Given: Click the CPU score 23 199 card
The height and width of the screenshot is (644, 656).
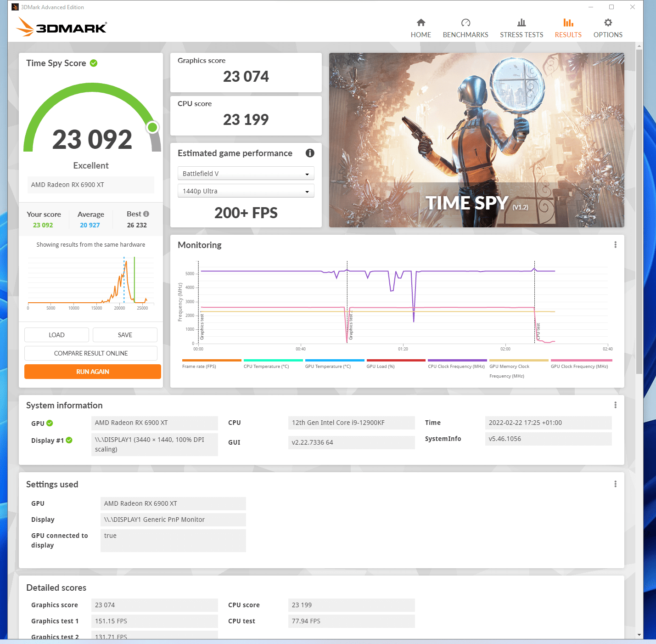Looking at the screenshot, I should click(x=246, y=116).
